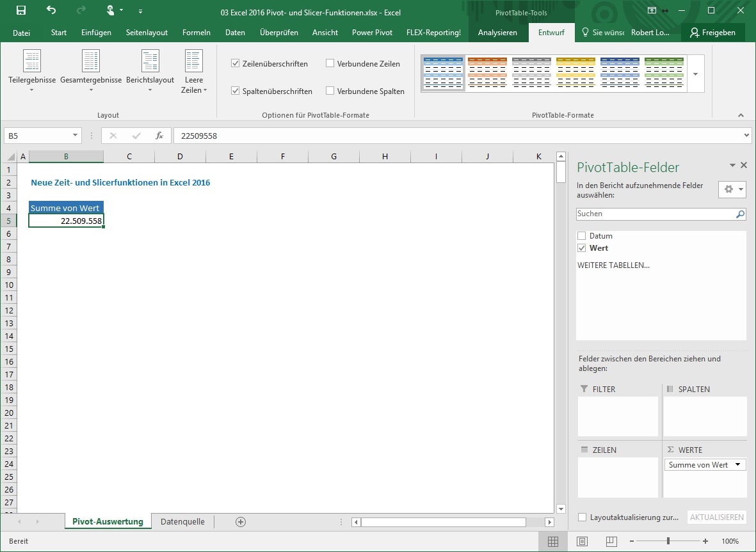Uncheck the Zeilenüberschriften checkbox
Viewport: 756px width, 552px height.
[x=236, y=64]
